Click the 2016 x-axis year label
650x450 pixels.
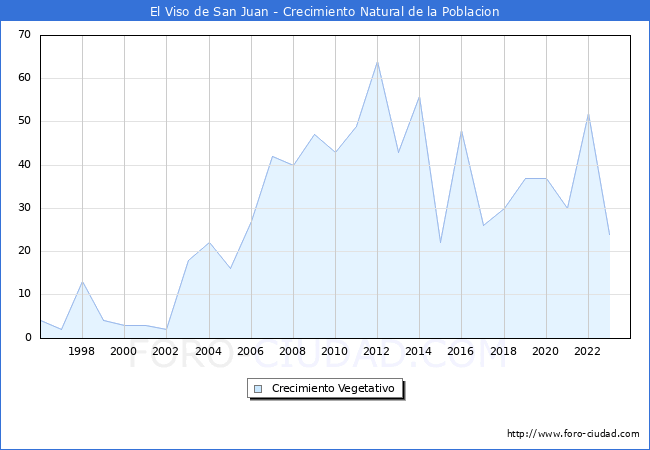pyautogui.click(x=461, y=351)
